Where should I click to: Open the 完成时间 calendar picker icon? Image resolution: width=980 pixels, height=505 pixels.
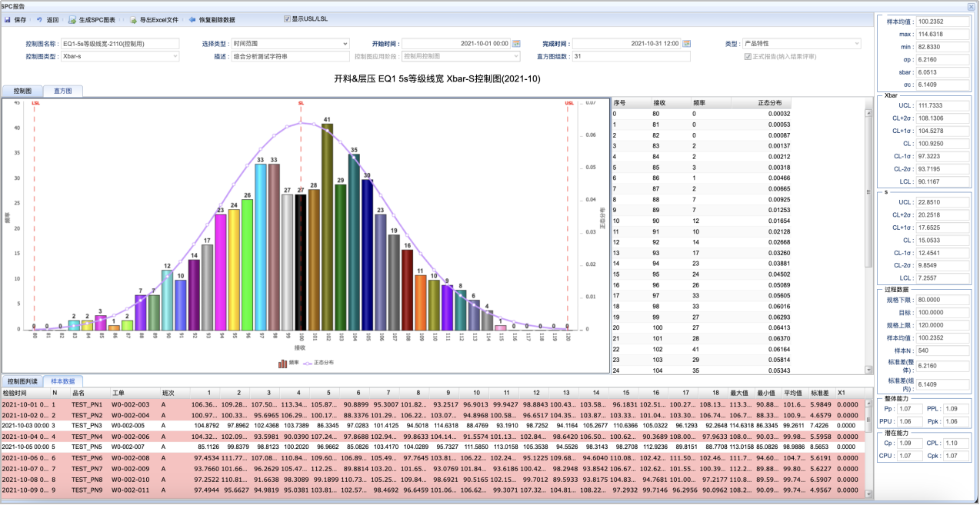click(686, 44)
